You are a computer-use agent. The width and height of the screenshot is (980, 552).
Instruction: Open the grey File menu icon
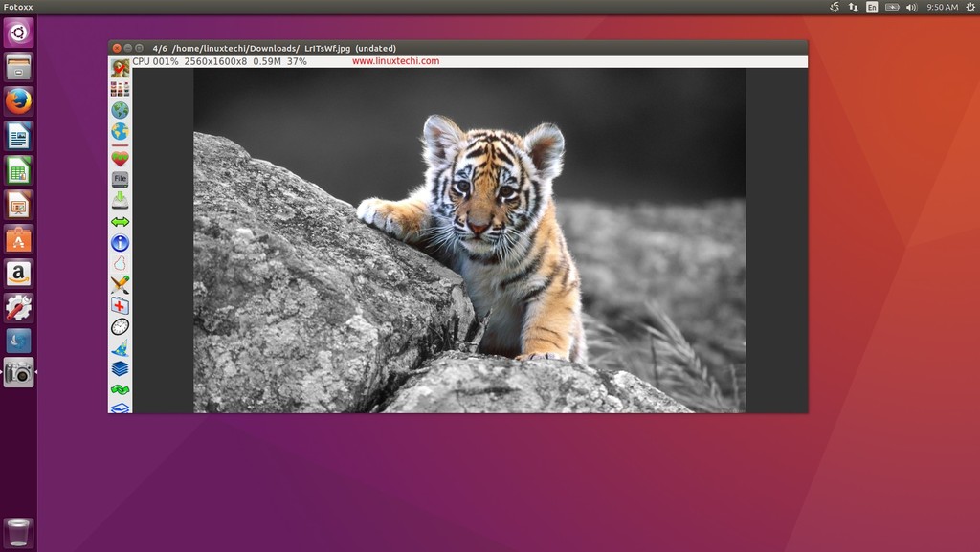[x=120, y=179]
